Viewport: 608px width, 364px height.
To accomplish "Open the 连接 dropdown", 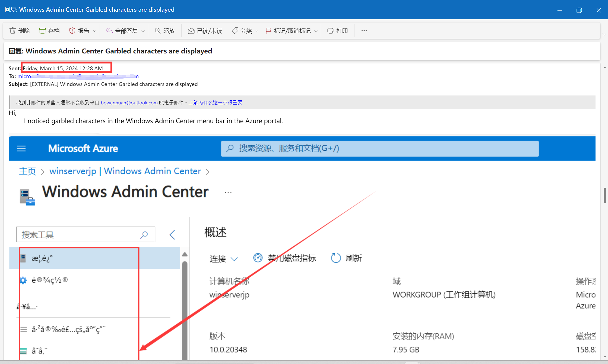I will [224, 258].
